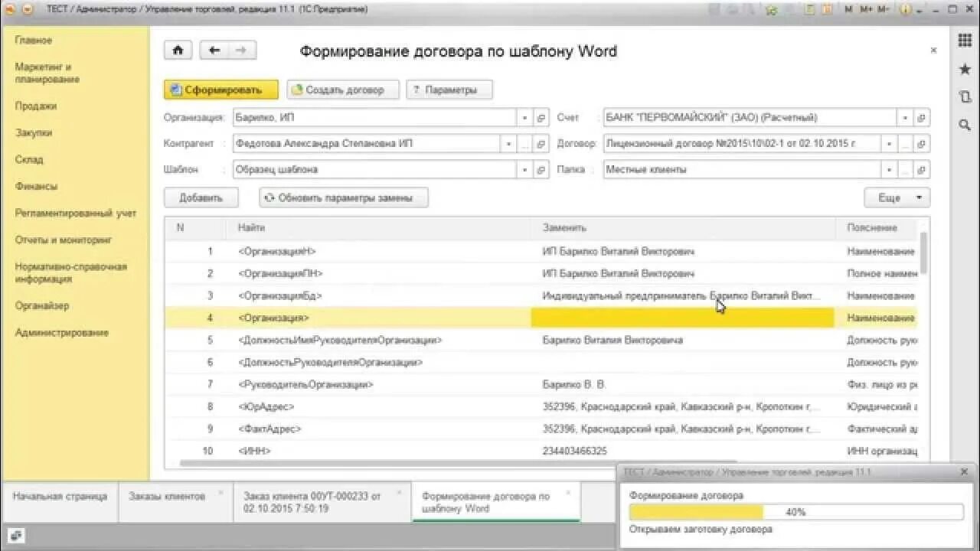Viewport: 980px width, 551px height.
Task: Click the M- memory button in title bar
Action: click(884, 9)
